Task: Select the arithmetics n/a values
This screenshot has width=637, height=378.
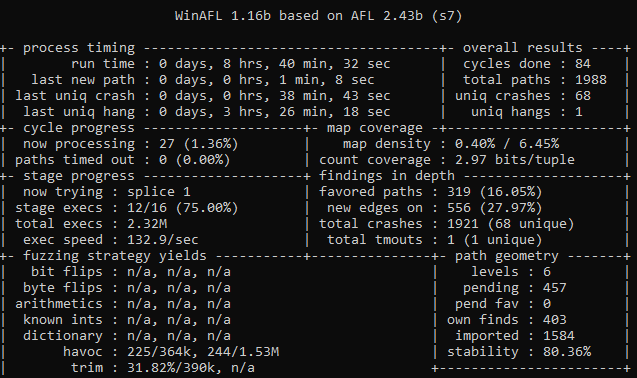Action: (179, 304)
